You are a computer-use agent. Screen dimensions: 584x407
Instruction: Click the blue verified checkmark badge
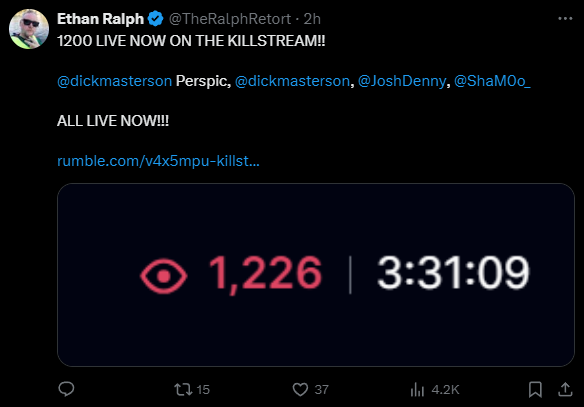[x=155, y=19]
